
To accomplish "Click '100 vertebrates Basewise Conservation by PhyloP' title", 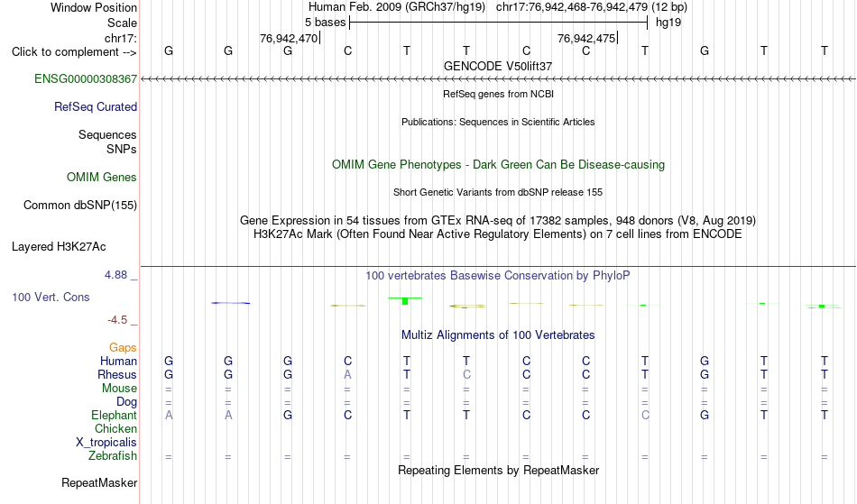I will point(498,275).
